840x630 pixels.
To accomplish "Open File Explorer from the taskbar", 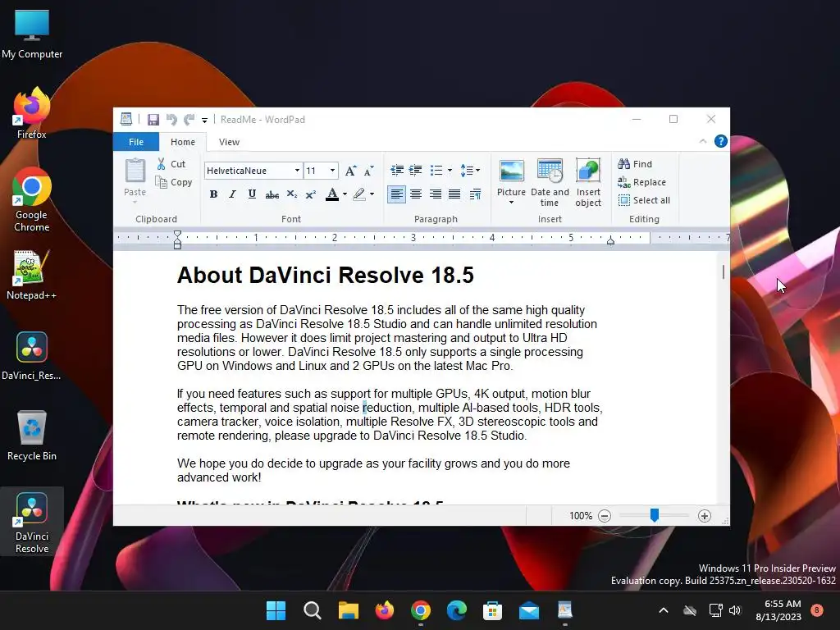I will tap(348, 610).
